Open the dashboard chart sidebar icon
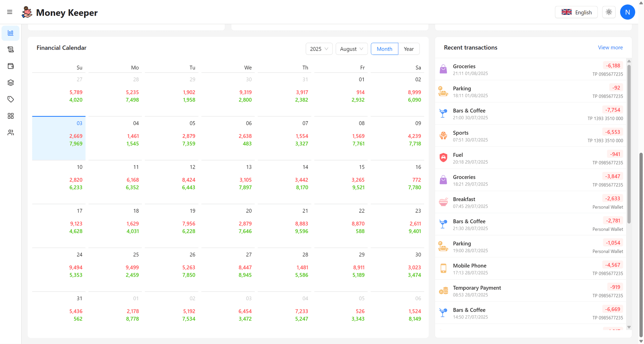 11,33
